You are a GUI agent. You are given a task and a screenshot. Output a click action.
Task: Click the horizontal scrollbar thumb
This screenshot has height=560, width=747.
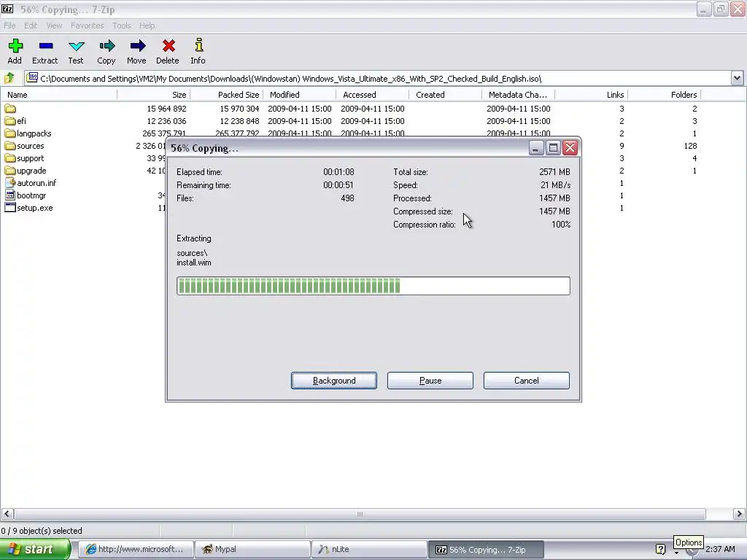coord(360,514)
